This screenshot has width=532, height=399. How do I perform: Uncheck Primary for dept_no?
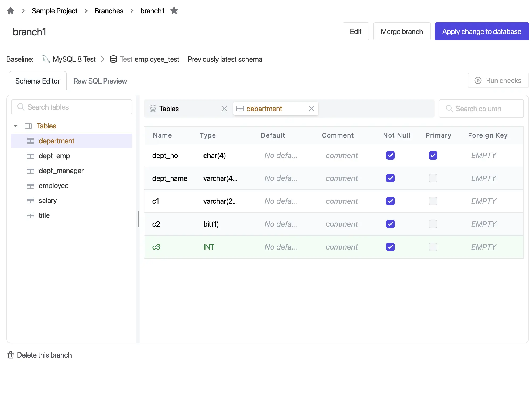(433, 155)
